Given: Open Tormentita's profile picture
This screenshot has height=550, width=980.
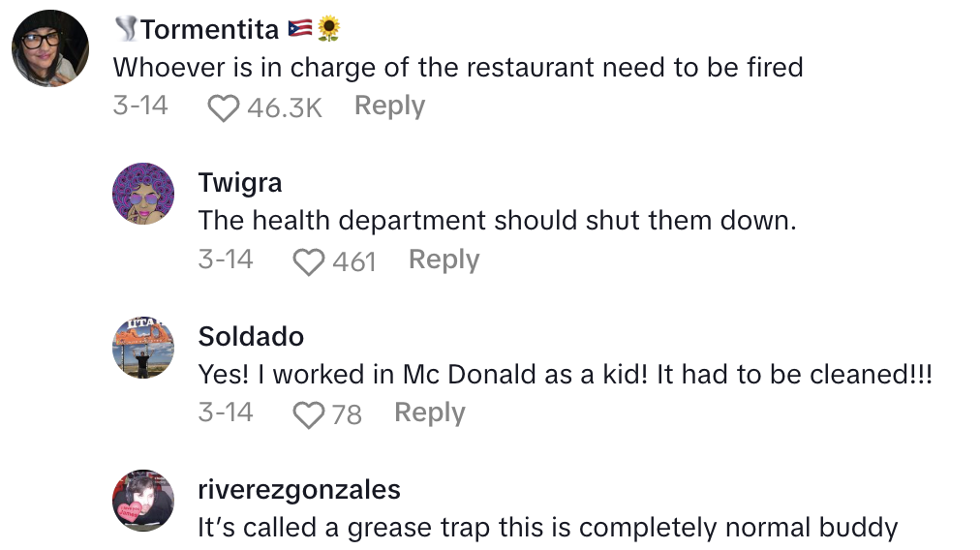Looking at the screenshot, I should pos(50,50).
